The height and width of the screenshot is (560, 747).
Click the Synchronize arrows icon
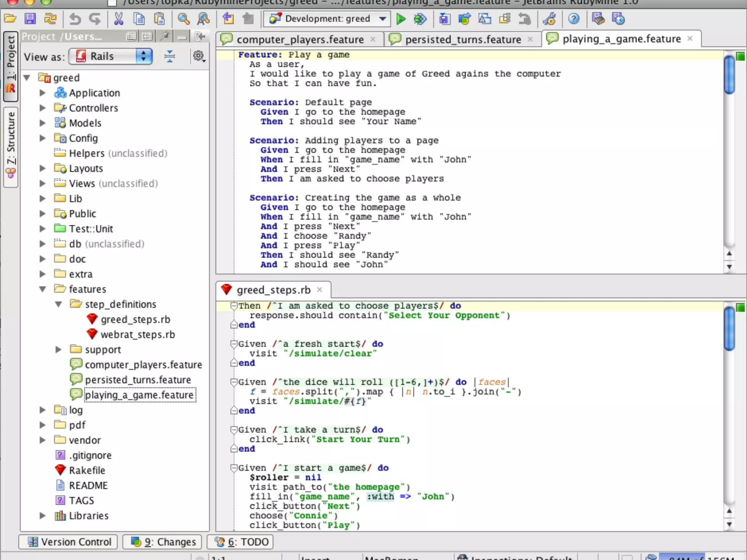click(x=50, y=19)
